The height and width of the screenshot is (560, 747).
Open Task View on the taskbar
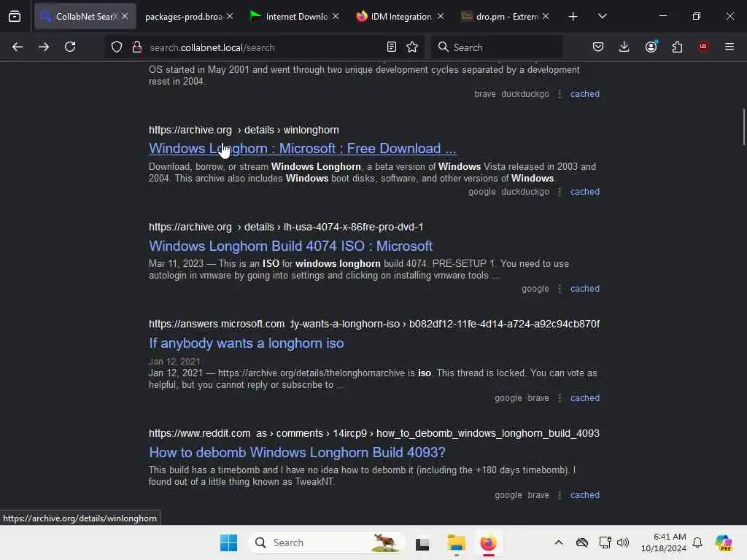coord(422,543)
